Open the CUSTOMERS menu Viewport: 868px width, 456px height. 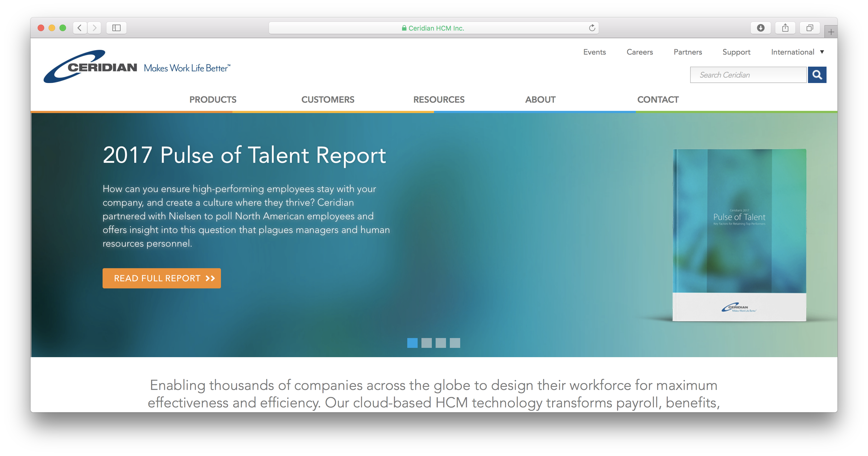328,99
